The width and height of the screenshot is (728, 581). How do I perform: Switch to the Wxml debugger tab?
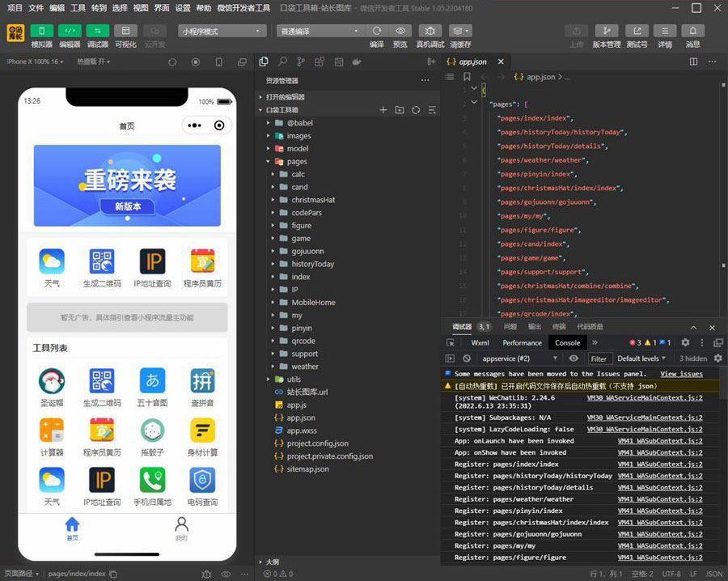click(x=480, y=343)
